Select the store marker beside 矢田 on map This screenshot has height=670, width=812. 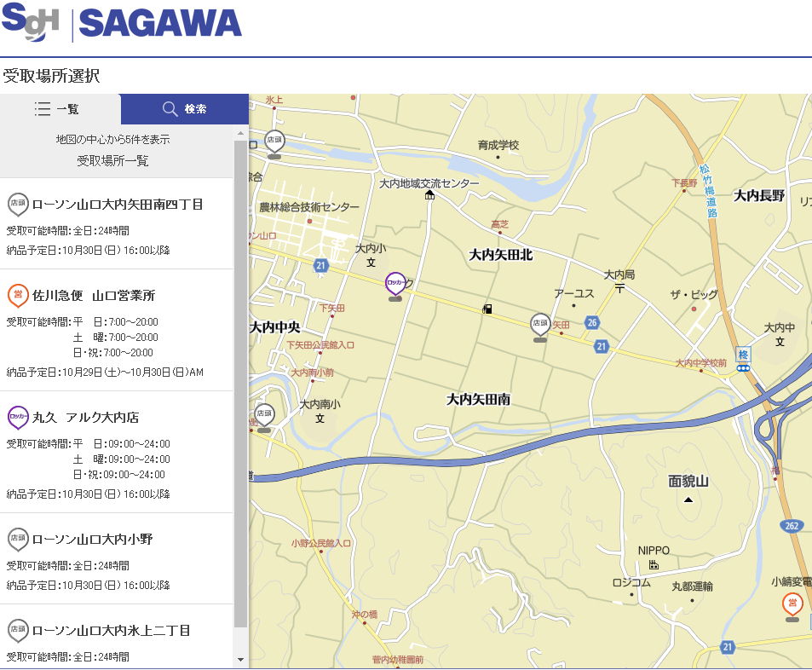coord(540,325)
